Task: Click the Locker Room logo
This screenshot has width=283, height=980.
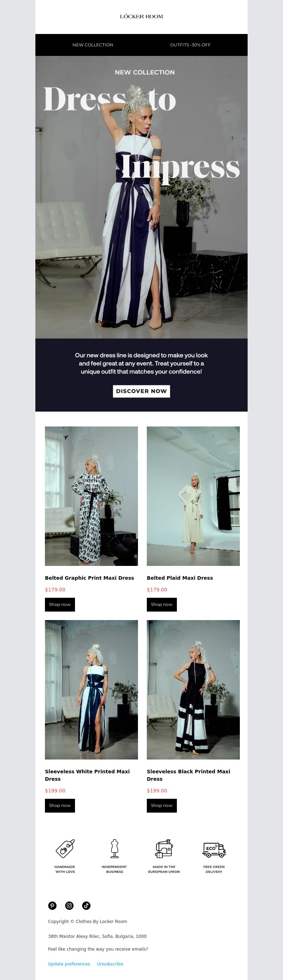Action: coord(141,16)
